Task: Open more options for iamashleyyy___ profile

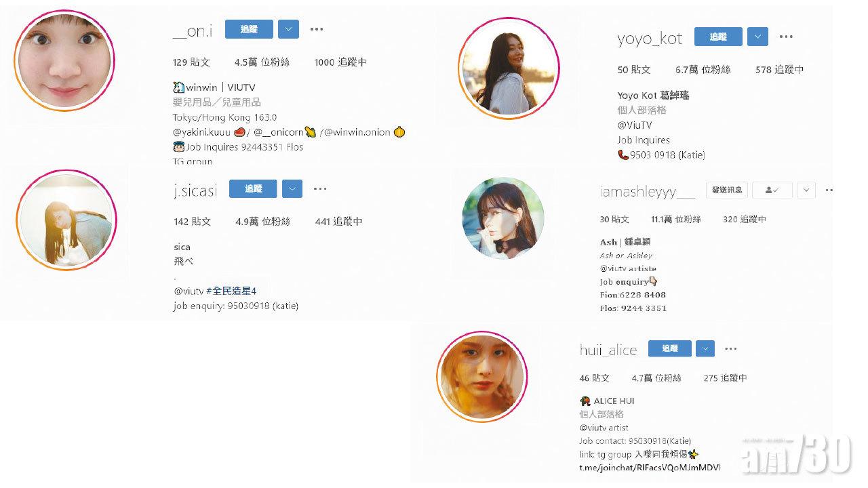Action: [829, 190]
